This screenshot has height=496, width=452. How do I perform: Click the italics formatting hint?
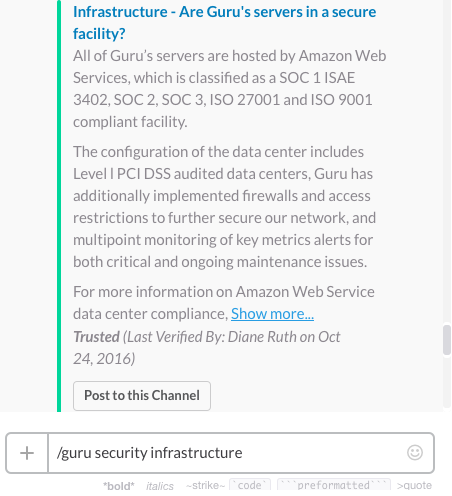(160, 486)
